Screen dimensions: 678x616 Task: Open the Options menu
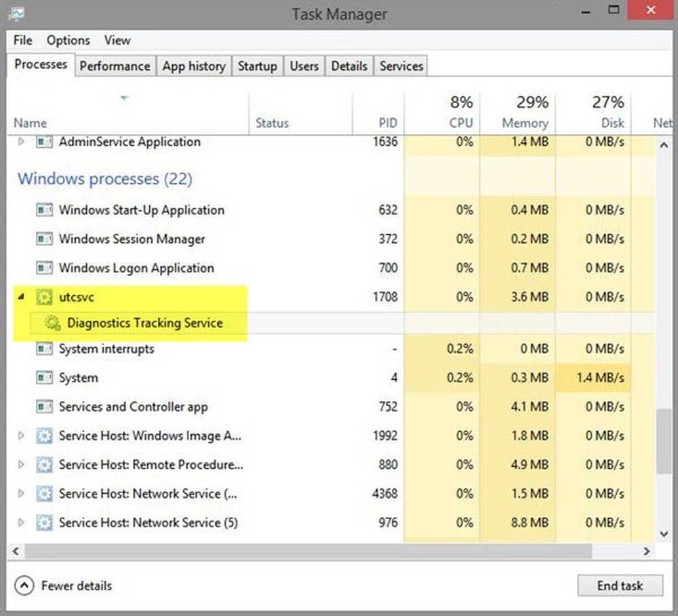(x=68, y=41)
